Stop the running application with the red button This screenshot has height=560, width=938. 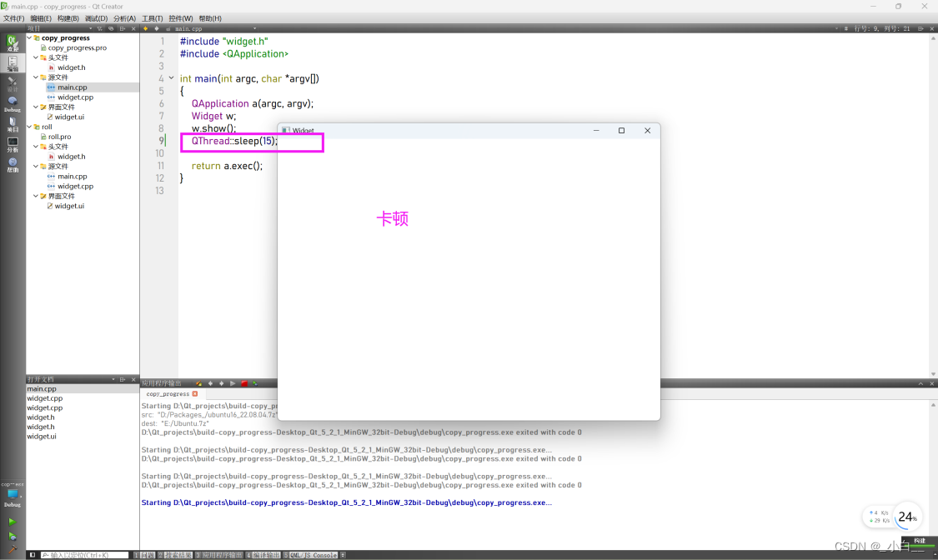click(x=244, y=383)
